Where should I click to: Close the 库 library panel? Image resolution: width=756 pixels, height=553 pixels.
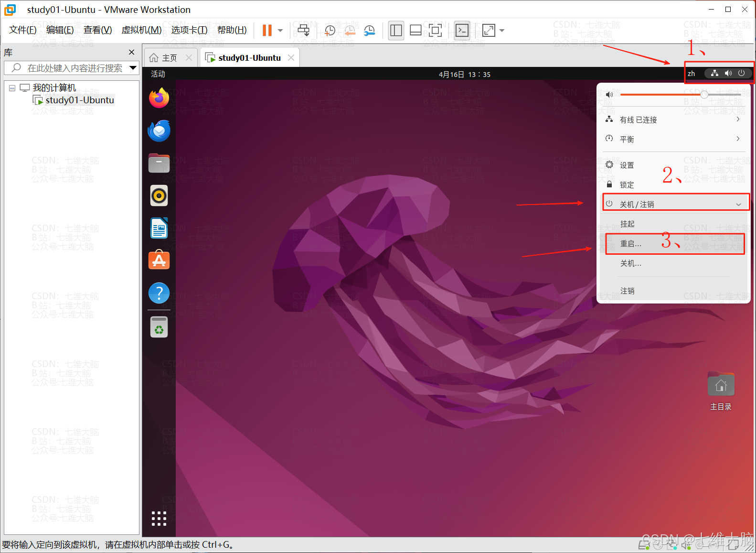point(132,52)
